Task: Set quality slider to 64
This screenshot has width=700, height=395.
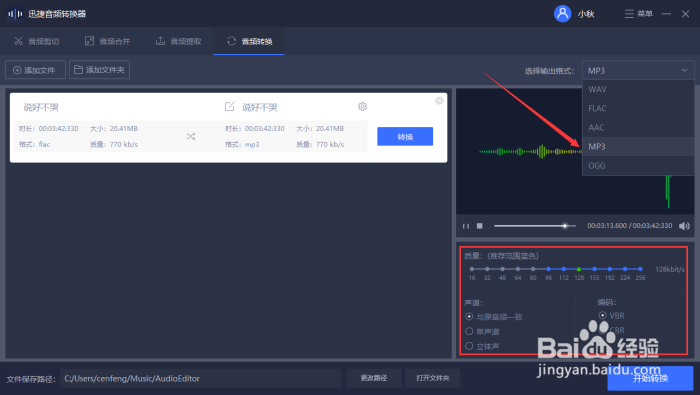Action: tap(518, 269)
